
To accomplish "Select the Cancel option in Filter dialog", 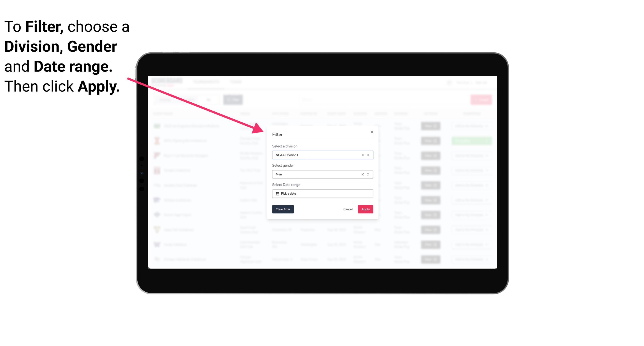I will point(348,209).
